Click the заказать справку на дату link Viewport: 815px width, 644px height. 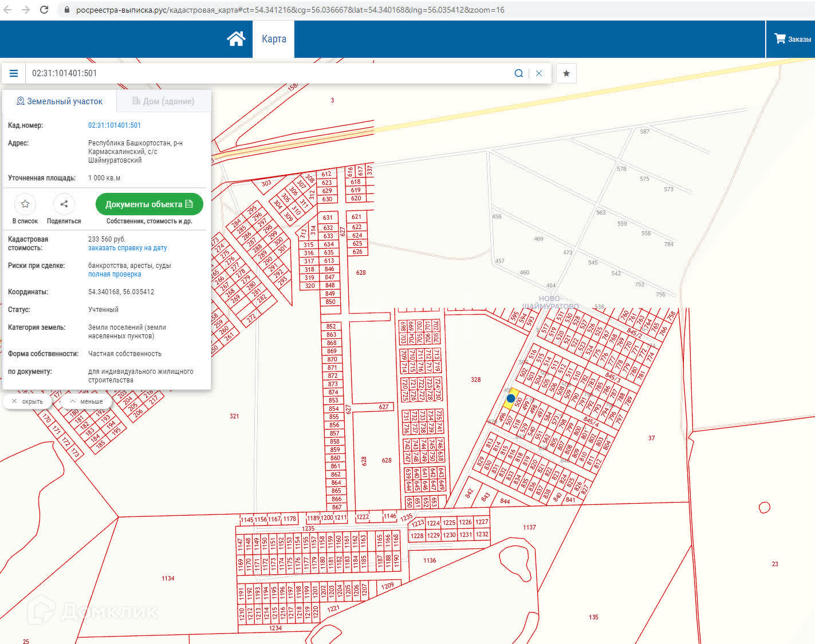coord(127,248)
